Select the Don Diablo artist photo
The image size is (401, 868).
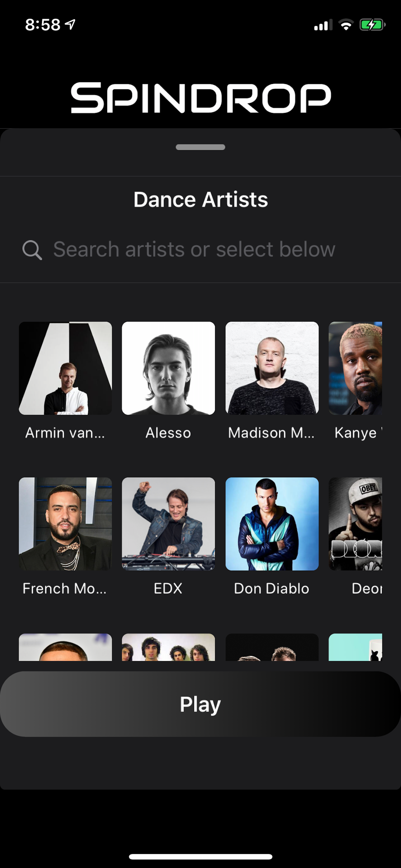coord(272,524)
